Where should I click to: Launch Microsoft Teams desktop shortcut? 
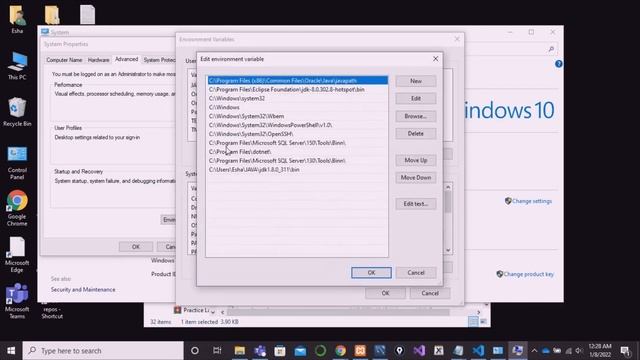pyautogui.click(x=17, y=301)
